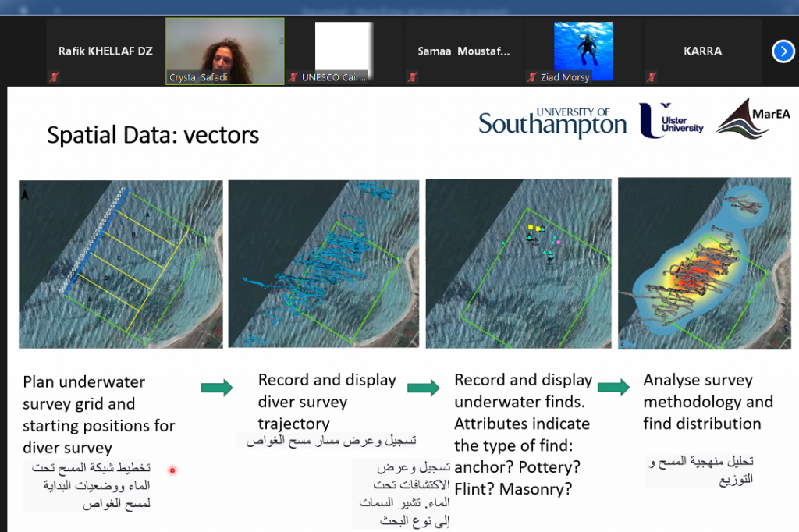Select the Rafik KHELLAF DZ participant tile
Image resolution: width=799 pixels, height=532 pixels.
[105, 51]
